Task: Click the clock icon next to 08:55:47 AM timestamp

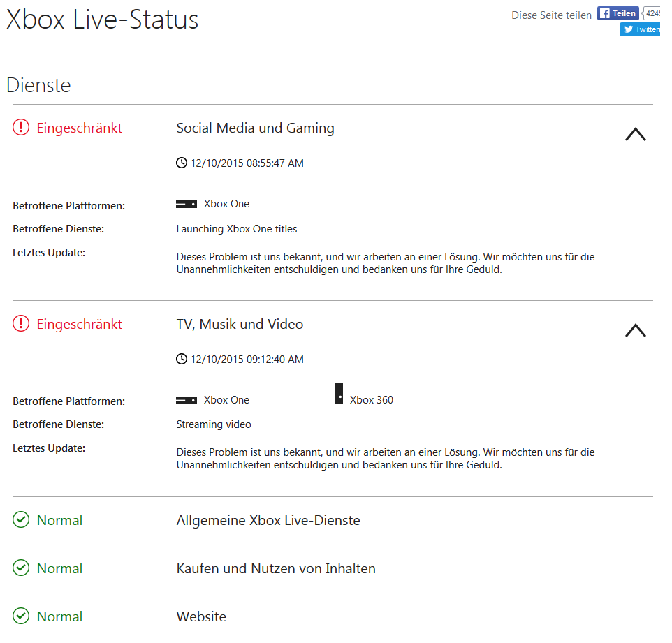Action: coord(182,163)
